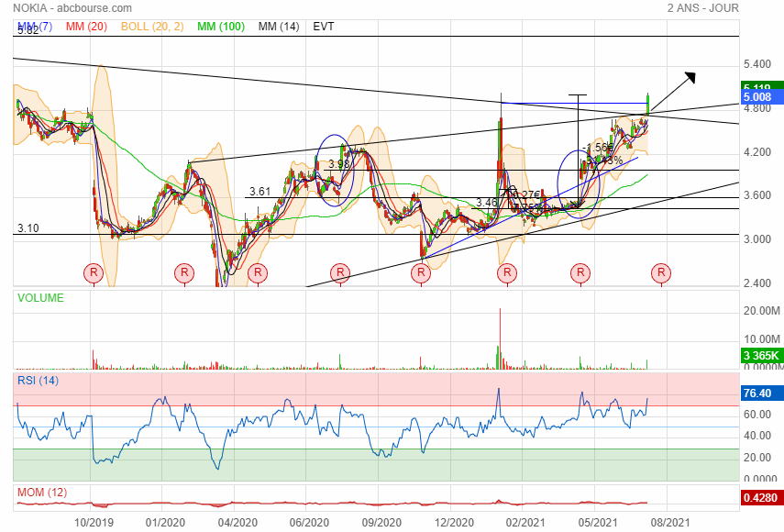This screenshot has width=784, height=532.
Task: Select the 3.61 level label
Action: pyautogui.click(x=260, y=192)
